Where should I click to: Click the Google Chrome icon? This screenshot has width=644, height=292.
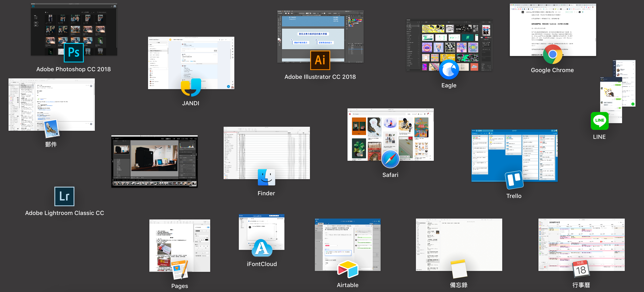tap(553, 54)
